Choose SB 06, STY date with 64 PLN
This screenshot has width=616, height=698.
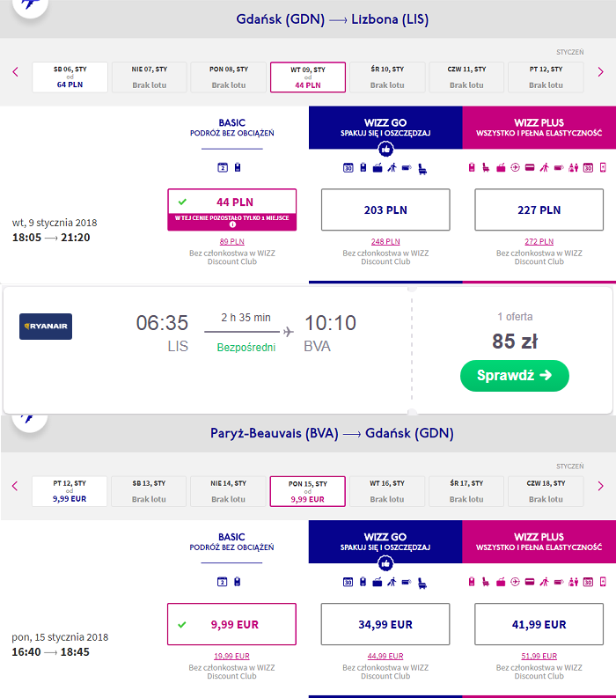[70, 77]
